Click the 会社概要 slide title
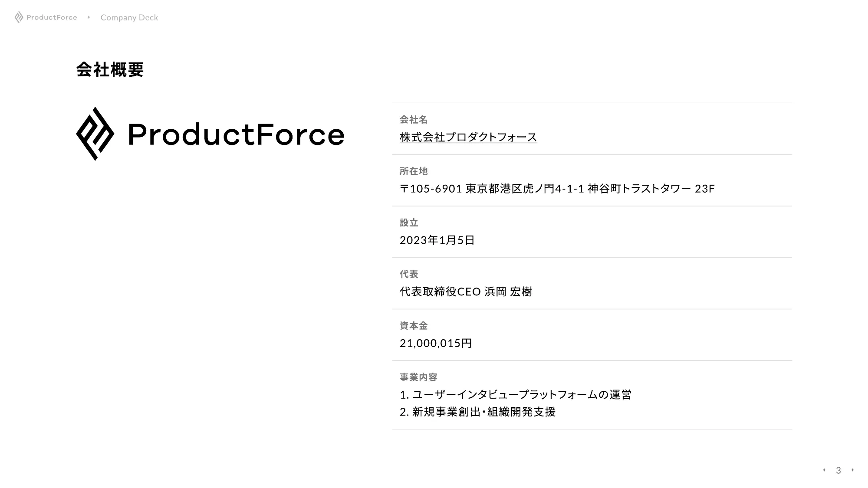 pos(110,69)
